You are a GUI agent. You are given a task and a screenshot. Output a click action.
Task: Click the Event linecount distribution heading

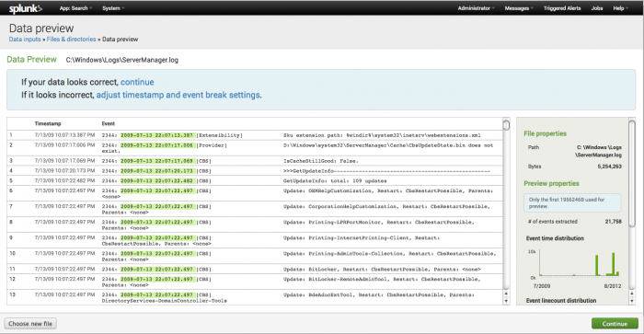tap(561, 301)
